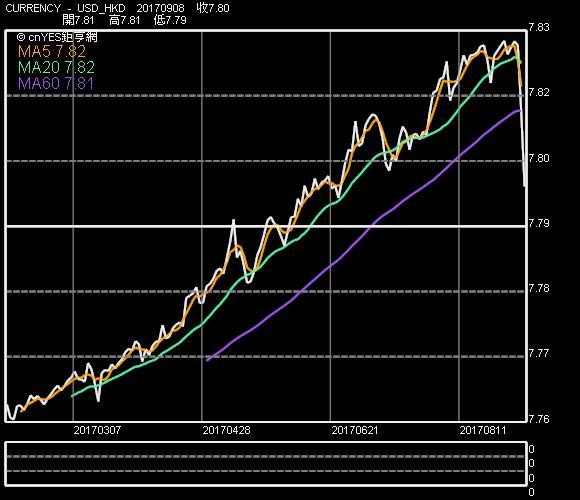This screenshot has height=500, width=580.
Task: Click the 7.78 price axis label
Action: click(x=539, y=288)
